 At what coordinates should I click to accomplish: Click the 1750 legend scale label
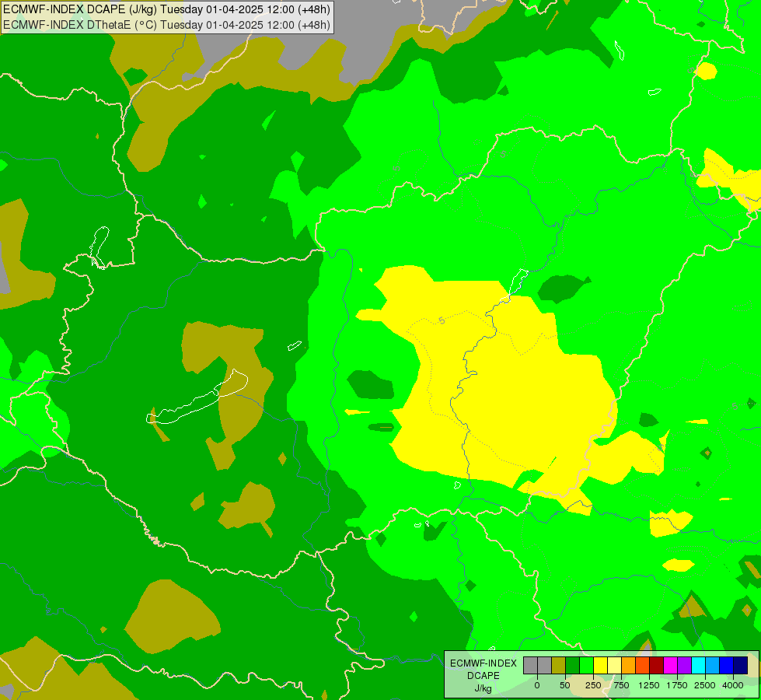677,685
